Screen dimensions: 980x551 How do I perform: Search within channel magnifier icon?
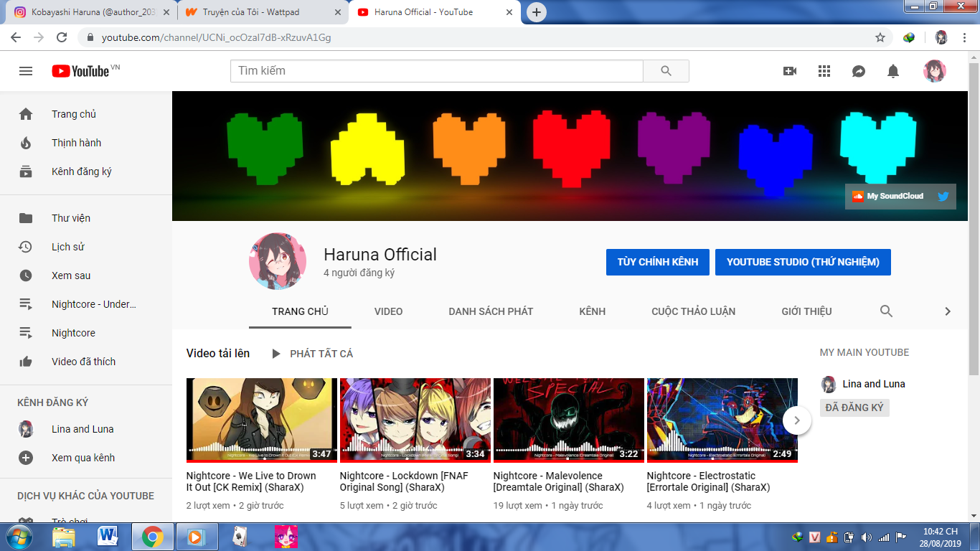click(886, 311)
